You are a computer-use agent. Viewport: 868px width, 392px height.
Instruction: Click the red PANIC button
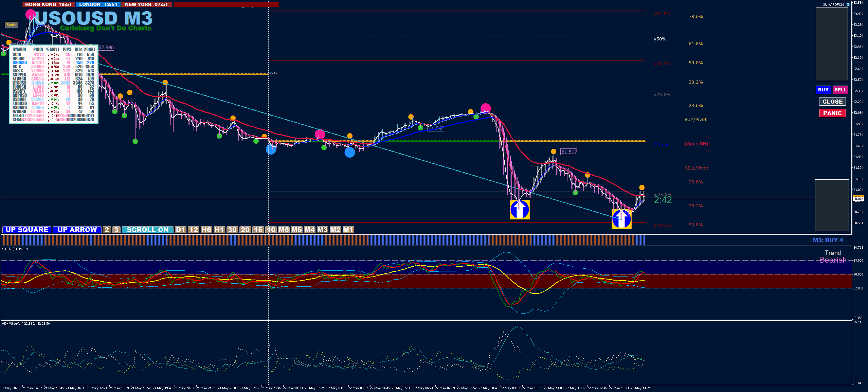pos(832,113)
